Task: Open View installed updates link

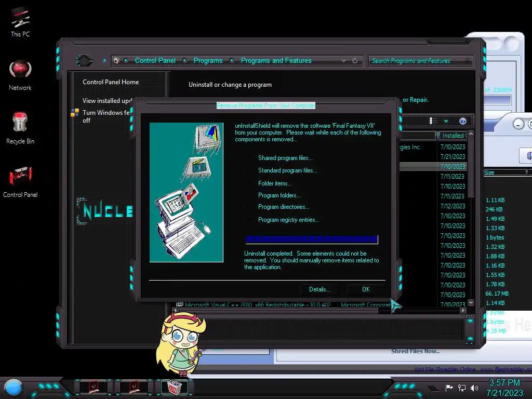Action: coord(107,101)
